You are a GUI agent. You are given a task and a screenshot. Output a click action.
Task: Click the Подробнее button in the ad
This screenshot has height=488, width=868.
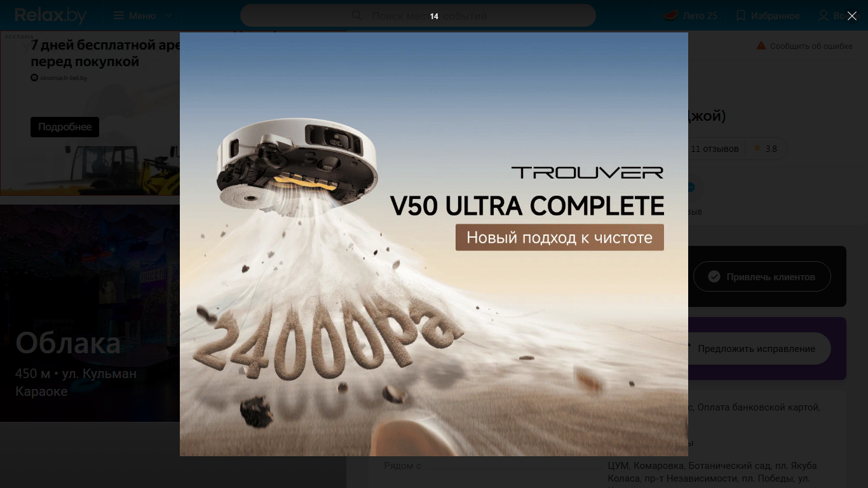(x=65, y=127)
